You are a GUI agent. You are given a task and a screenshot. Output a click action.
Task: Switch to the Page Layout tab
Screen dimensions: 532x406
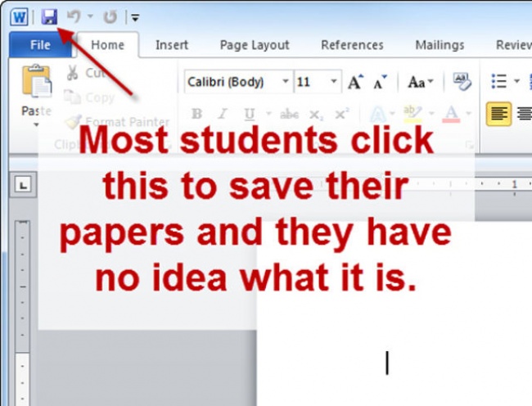pyautogui.click(x=254, y=45)
